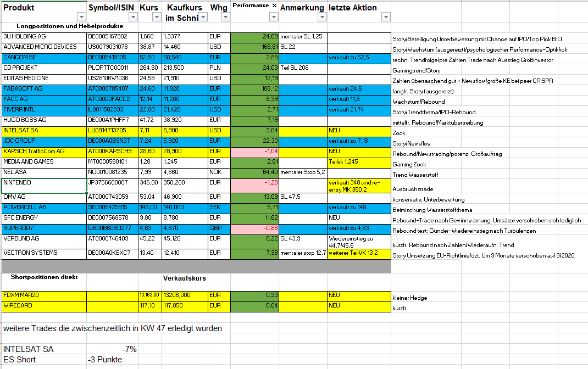Open the Produkt column filter dropdown

(x=80, y=17)
